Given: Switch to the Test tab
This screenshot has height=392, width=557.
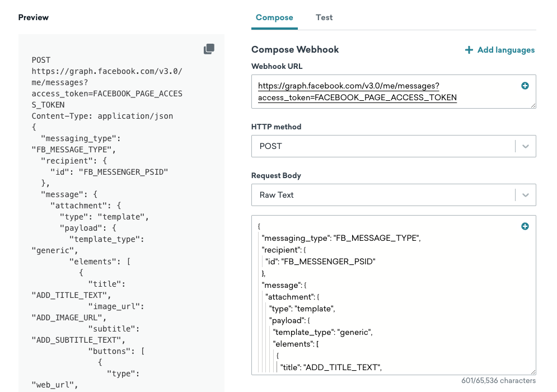Looking at the screenshot, I should 324,17.
